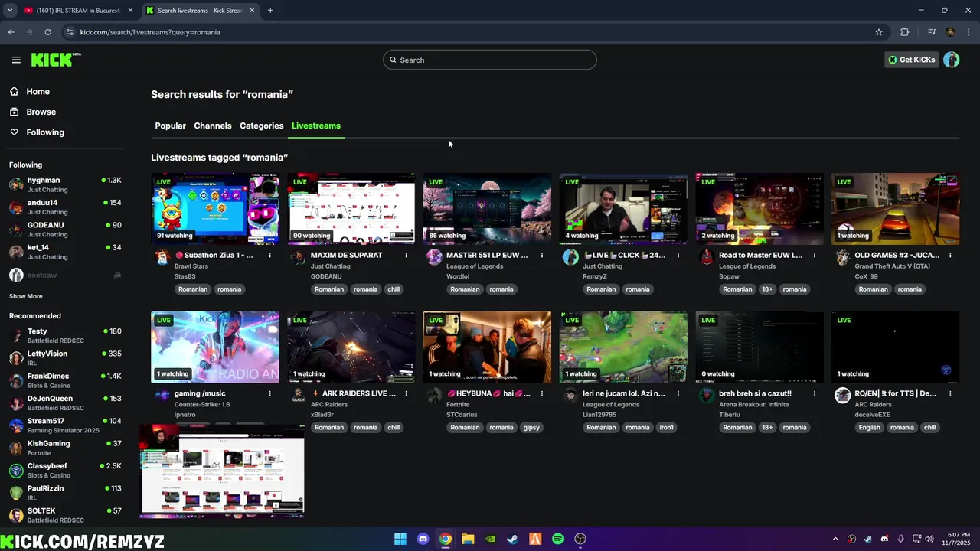Image resolution: width=980 pixels, height=551 pixels.
Task: Open the GTA V OLD GAMES thumbnail
Action: 895,208
